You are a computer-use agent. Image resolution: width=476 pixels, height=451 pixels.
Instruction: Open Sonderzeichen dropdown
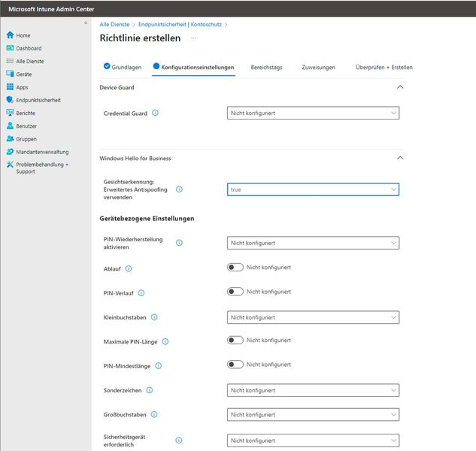click(313, 390)
